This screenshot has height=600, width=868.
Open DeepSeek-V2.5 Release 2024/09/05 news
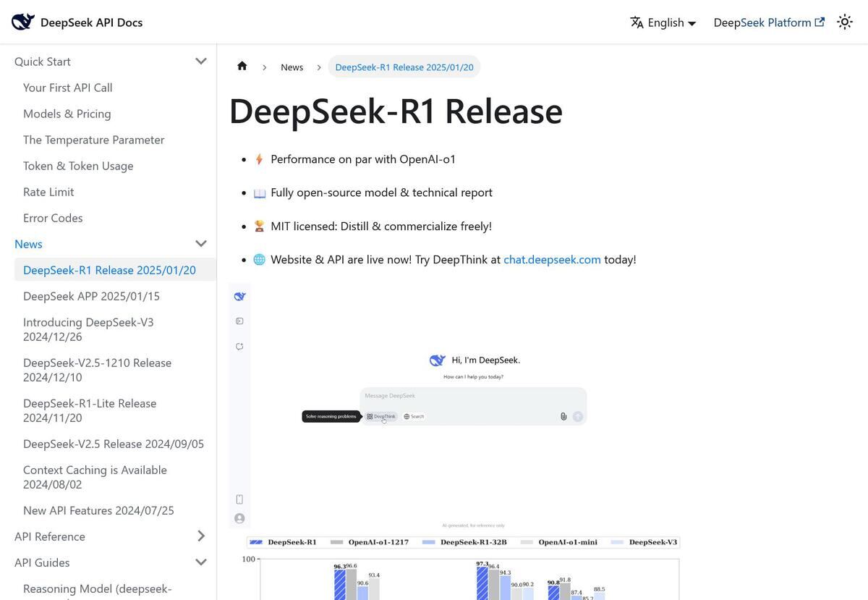[x=114, y=444]
